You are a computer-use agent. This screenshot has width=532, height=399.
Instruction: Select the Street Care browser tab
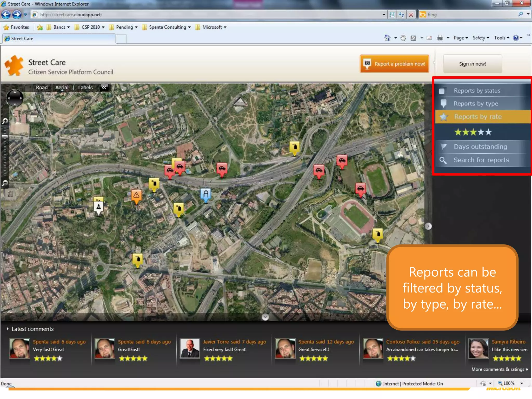[x=59, y=38]
